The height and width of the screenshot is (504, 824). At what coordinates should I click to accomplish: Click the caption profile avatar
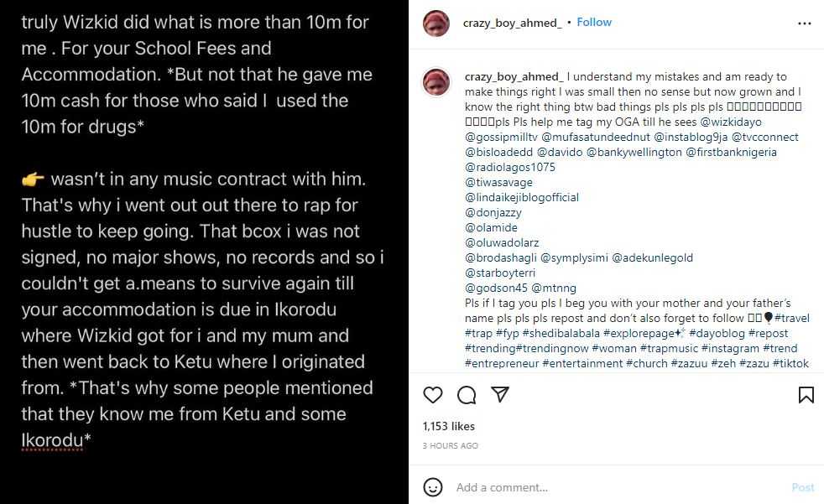click(x=436, y=82)
